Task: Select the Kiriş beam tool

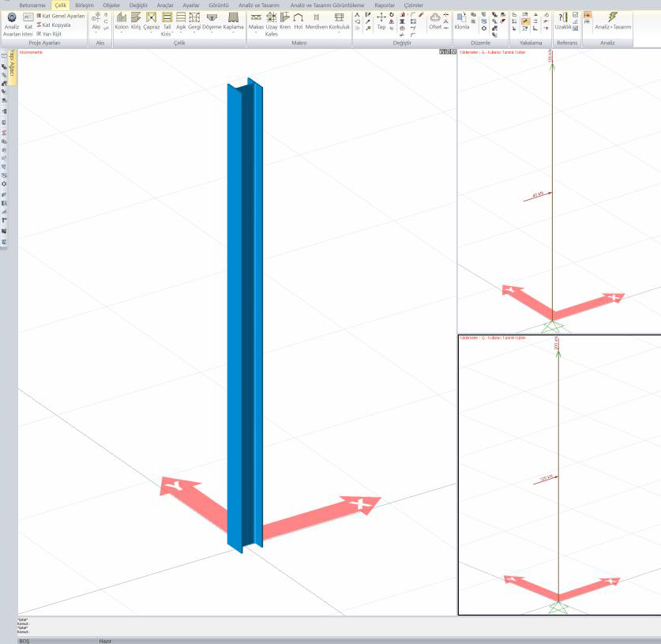Action: tap(136, 21)
